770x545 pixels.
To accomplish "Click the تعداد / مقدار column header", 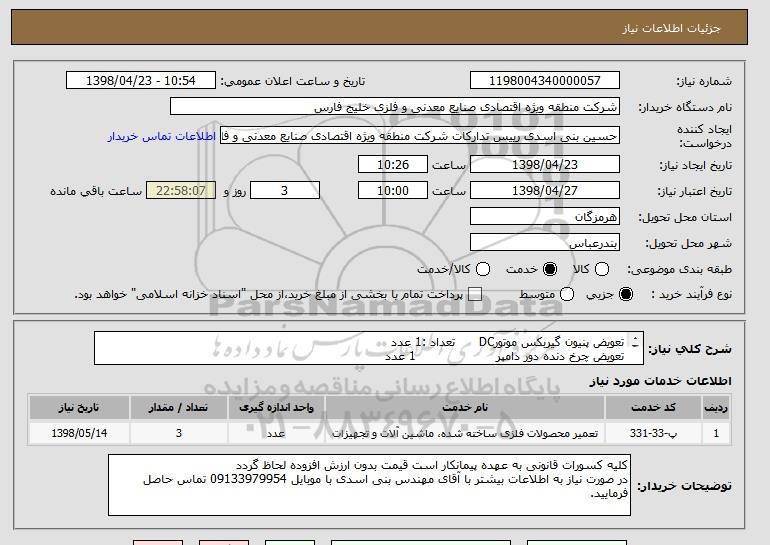I will 179,407.
